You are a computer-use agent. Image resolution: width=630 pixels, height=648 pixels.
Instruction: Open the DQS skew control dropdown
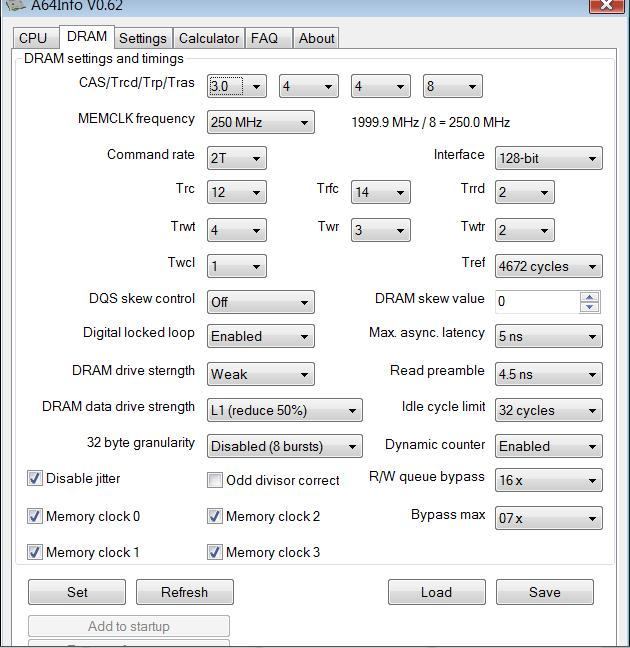click(261, 302)
